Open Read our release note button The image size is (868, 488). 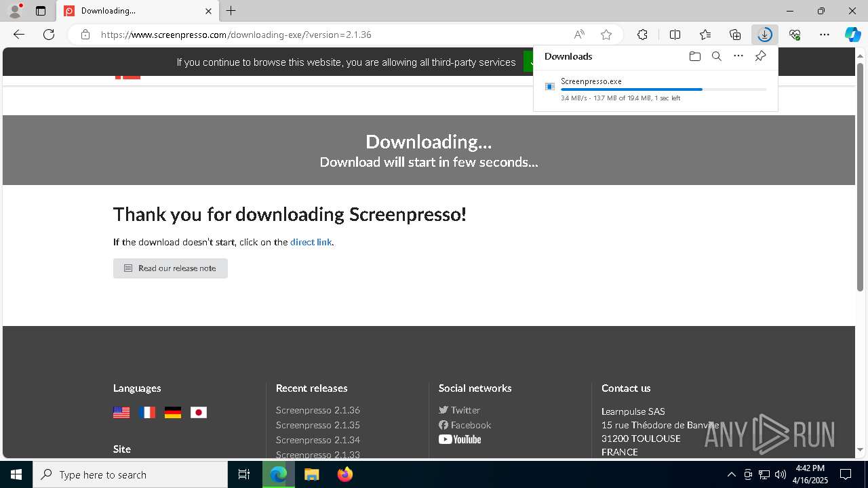[x=170, y=268]
